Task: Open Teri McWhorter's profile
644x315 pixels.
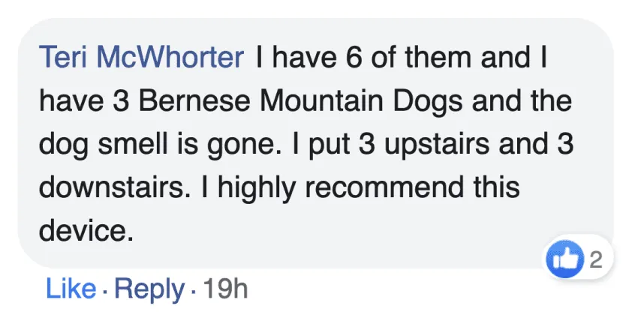Action: pyautogui.click(x=142, y=58)
